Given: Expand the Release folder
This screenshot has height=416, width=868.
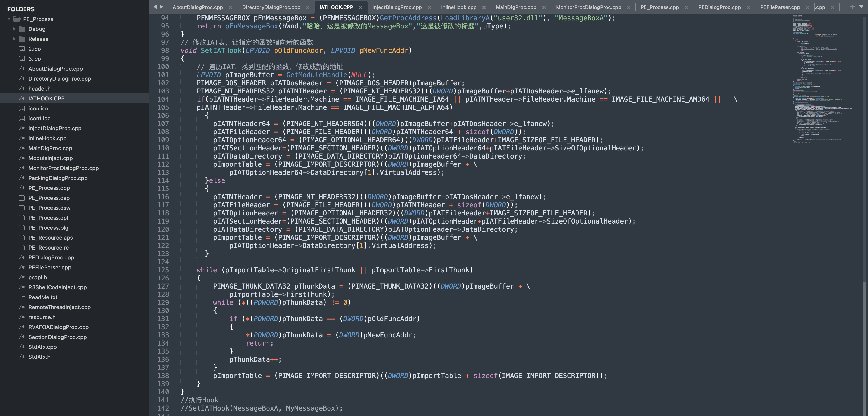Looking at the screenshot, I should click(14, 39).
